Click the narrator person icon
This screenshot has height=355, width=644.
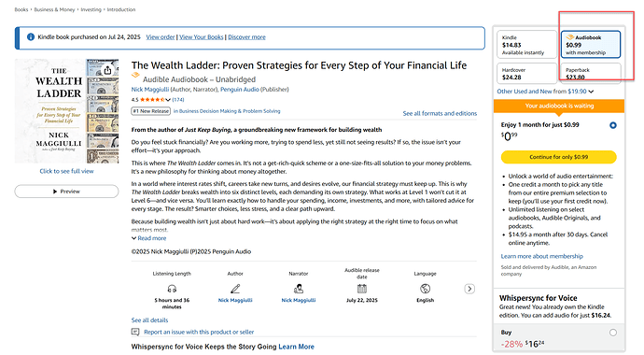pos(299,289)
